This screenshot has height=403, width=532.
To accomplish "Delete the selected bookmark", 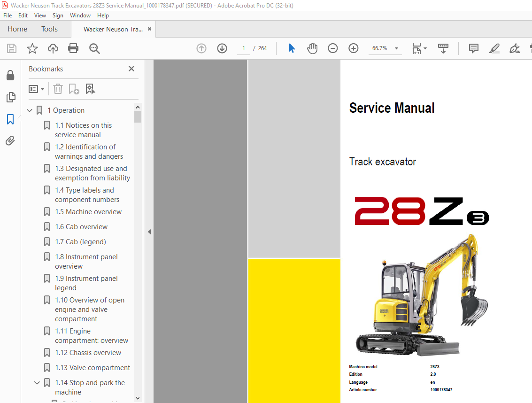I will (x=58, y=89).
